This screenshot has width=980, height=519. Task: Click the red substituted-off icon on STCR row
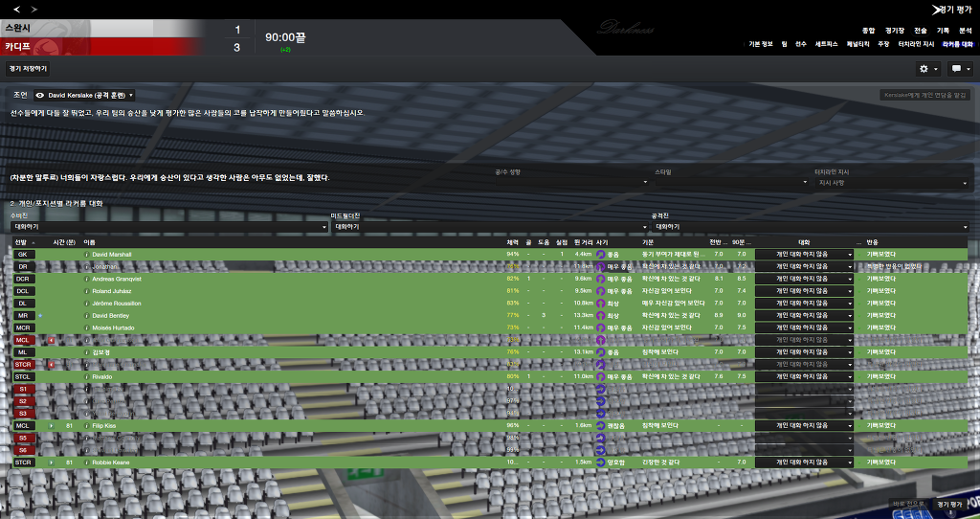coord(49,365)
